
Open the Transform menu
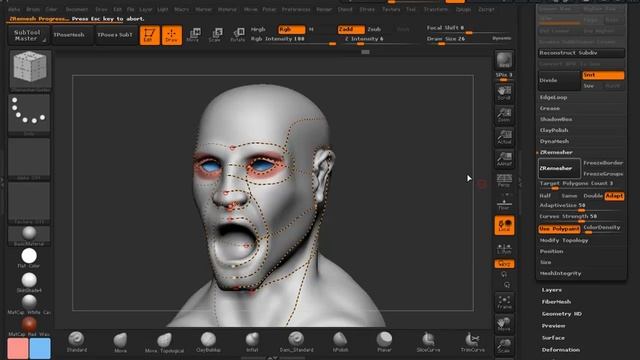(436, 9)
